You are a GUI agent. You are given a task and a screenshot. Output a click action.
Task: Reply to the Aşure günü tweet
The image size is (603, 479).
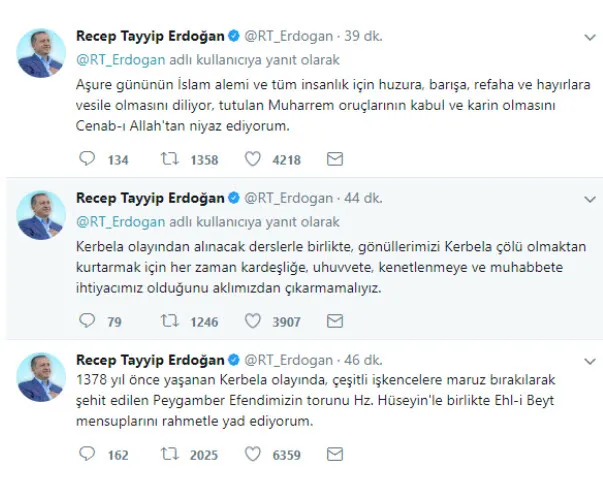pos(87,159)
